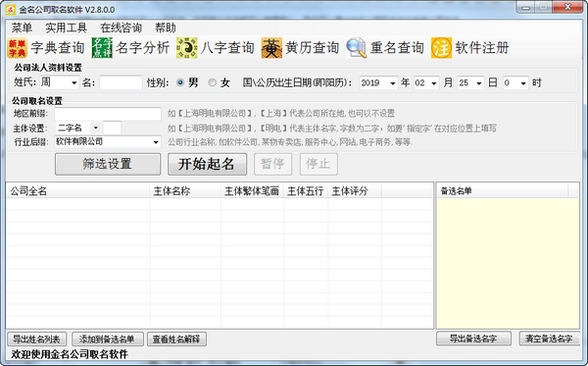Click the 清空备选名字 button

point(549,339)
